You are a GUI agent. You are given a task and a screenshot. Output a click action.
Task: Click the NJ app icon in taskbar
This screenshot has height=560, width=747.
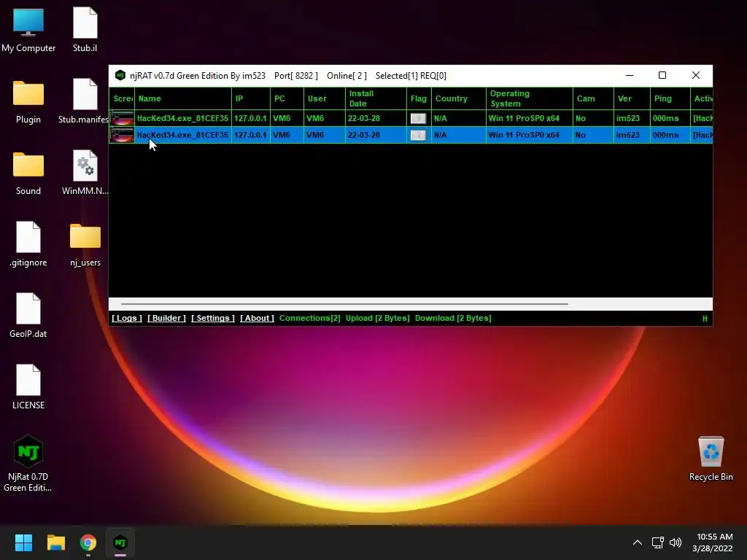[120, 542]
